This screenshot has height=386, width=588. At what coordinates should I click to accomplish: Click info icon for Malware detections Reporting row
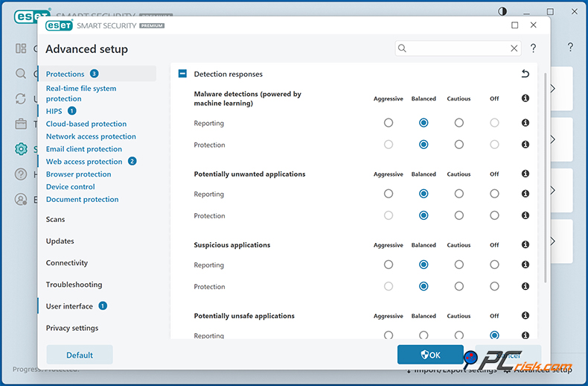(x=525, y=123)
